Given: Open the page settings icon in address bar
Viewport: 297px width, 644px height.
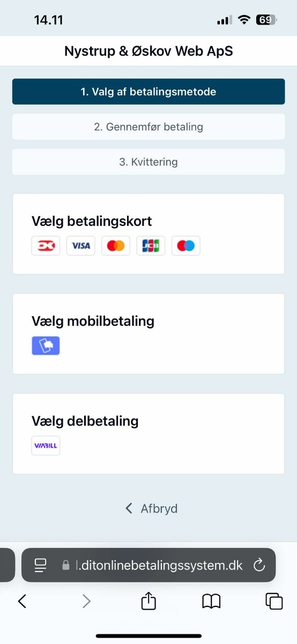Looking at the screenshot, I should tap(41, 565).
